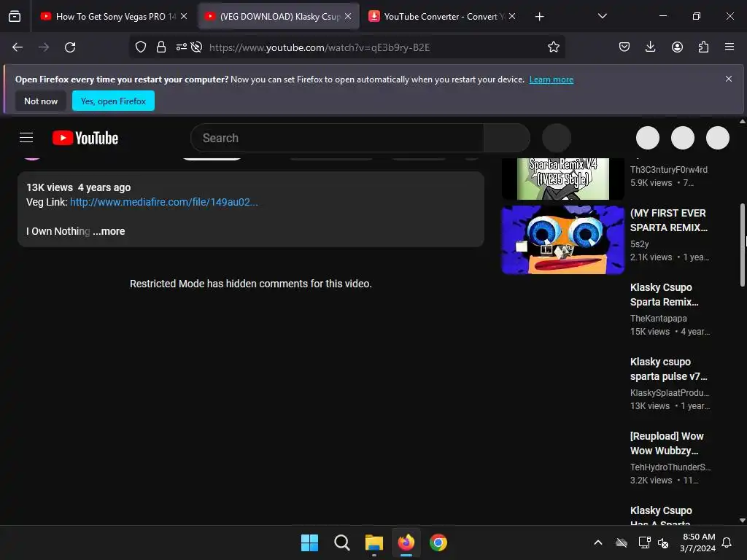Close the How To Get Sony Vegas PRO tab
This screenshot has height=560, width=747.
(x=184, y=16)
